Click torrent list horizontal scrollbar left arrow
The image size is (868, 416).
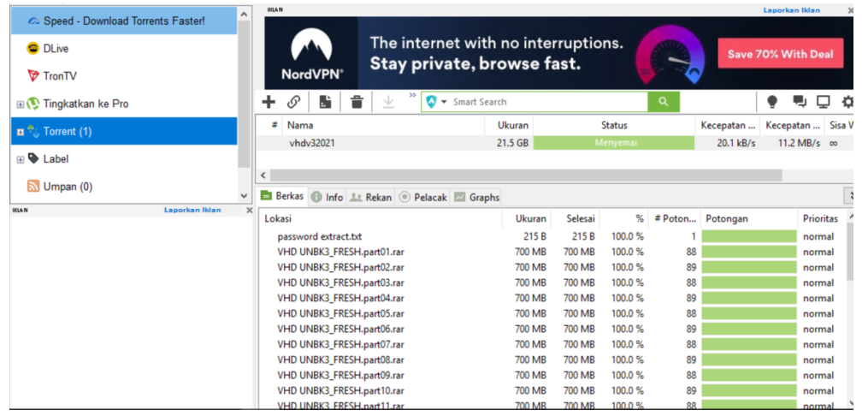click(263, 175)
